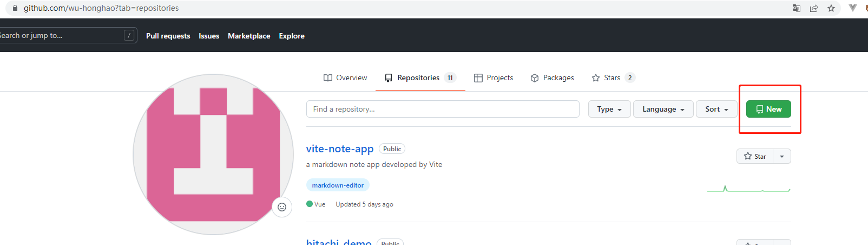Go to Marketplace
This screenshot has height=245, width=868.
point(249,36)
